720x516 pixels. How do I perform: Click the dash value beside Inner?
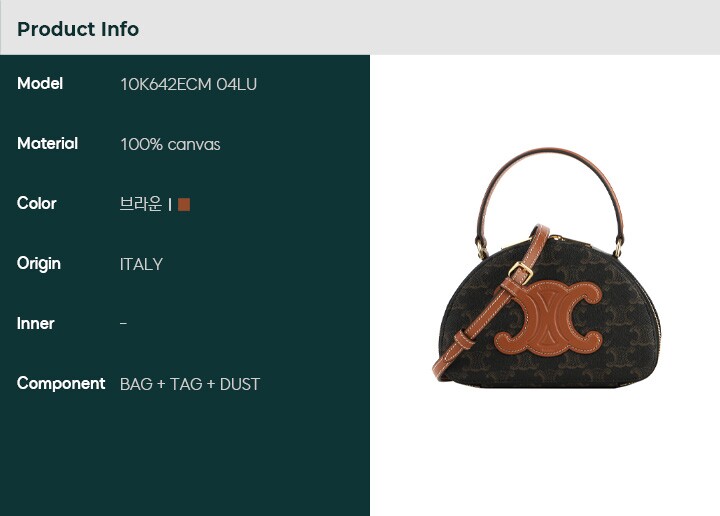[123, 324]
